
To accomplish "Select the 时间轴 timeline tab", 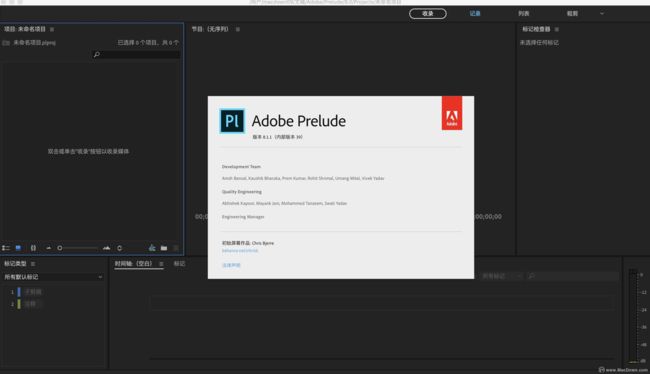I will 133,264.
